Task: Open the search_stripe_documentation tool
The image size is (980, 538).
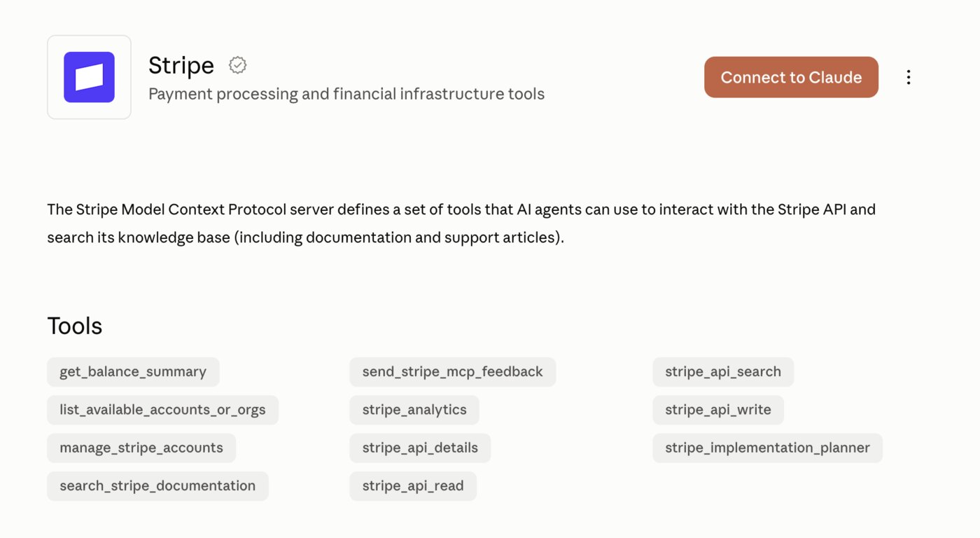Action: point(157,486)
